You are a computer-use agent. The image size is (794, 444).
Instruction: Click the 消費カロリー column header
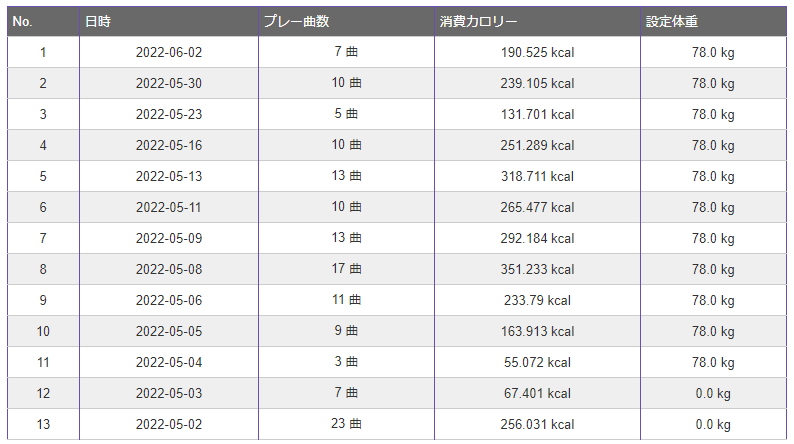(537, 21)
